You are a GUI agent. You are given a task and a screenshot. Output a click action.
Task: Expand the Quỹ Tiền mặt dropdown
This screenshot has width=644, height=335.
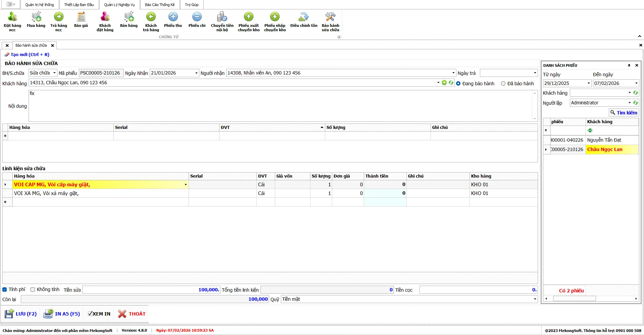pos(535,299)
